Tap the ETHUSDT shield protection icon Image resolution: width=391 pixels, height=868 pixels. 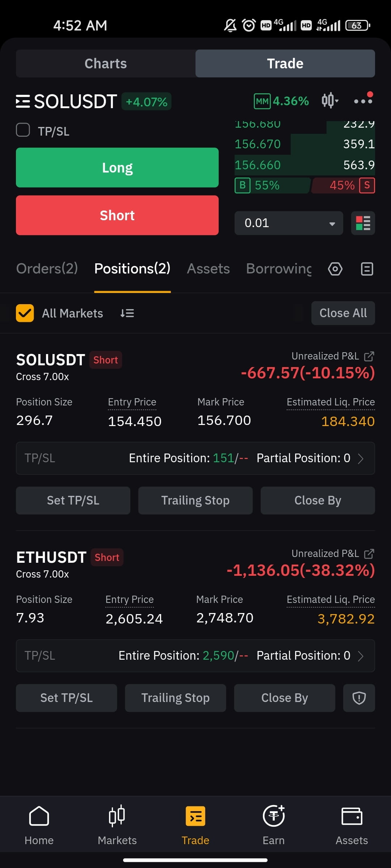[359, 698]
